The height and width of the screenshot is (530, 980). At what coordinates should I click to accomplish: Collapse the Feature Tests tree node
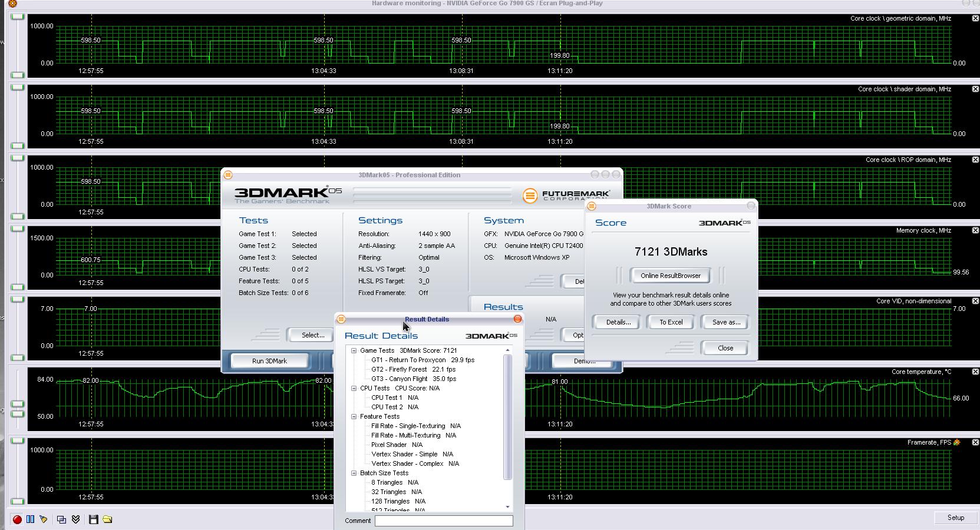click(x=354, y=416)
